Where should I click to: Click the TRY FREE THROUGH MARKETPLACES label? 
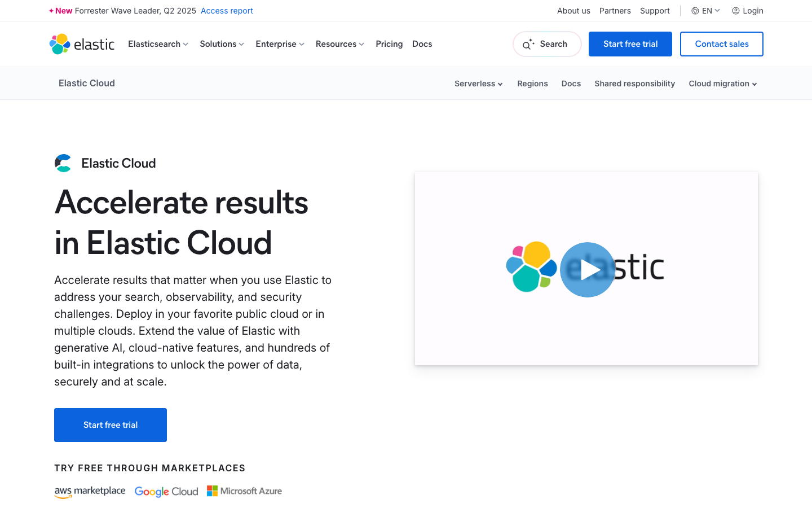point(150,468)
